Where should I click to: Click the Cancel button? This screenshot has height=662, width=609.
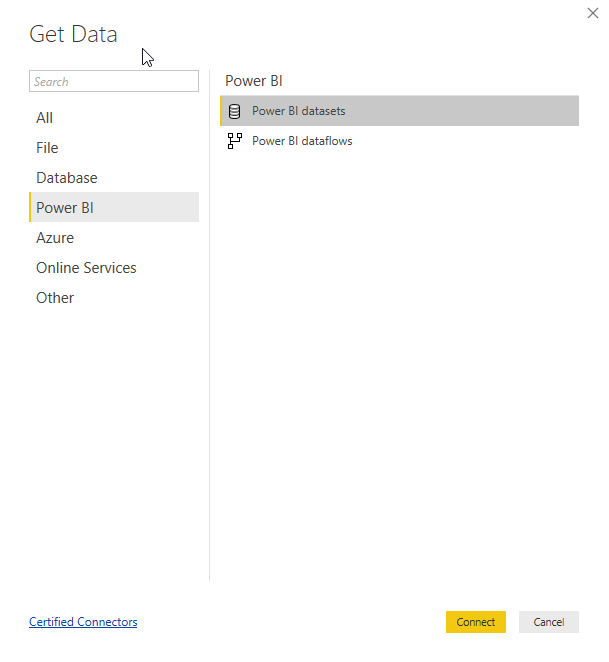(549, 622)
